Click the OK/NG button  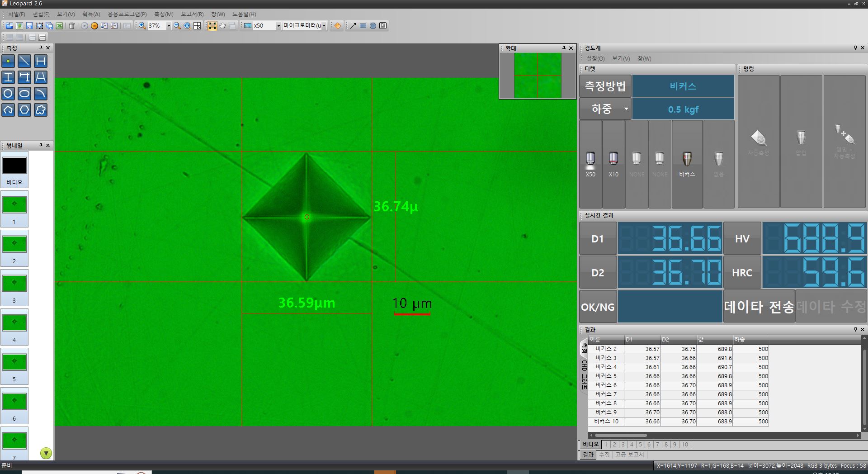click(598, 307)
